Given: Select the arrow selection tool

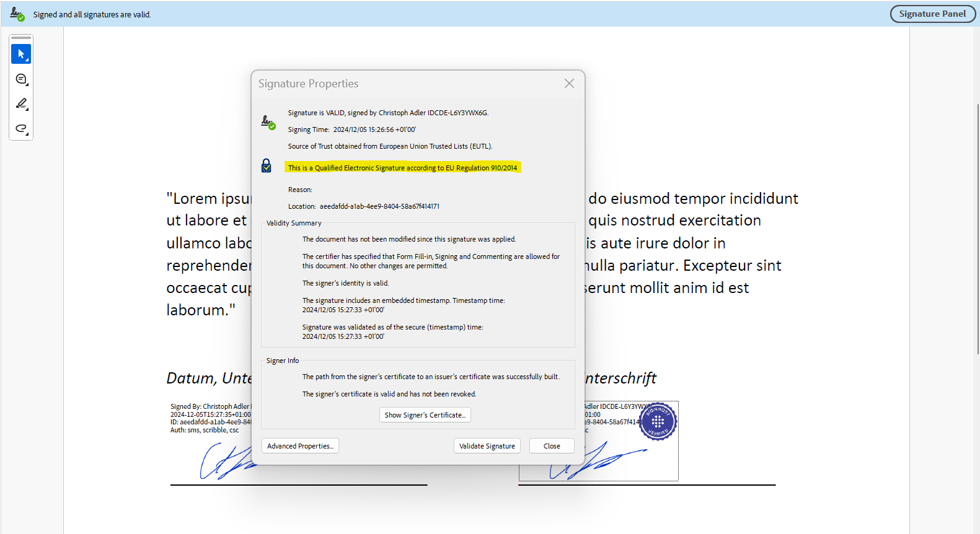Looking at the screenshot, I should point(21,54).
